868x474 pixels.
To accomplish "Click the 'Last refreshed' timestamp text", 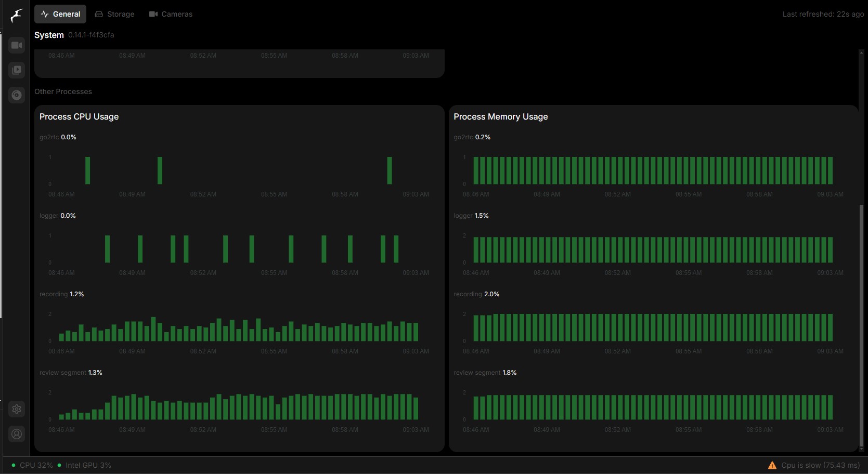I will 823,14.
